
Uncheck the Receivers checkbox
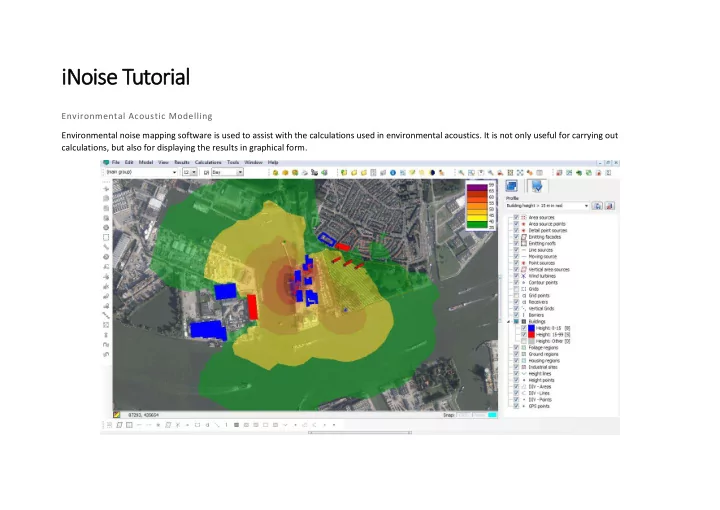[x=516, y=302]
